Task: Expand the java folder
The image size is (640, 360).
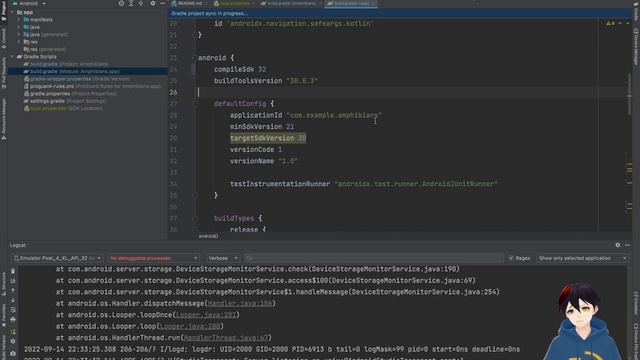Action: tap(19, 27)
